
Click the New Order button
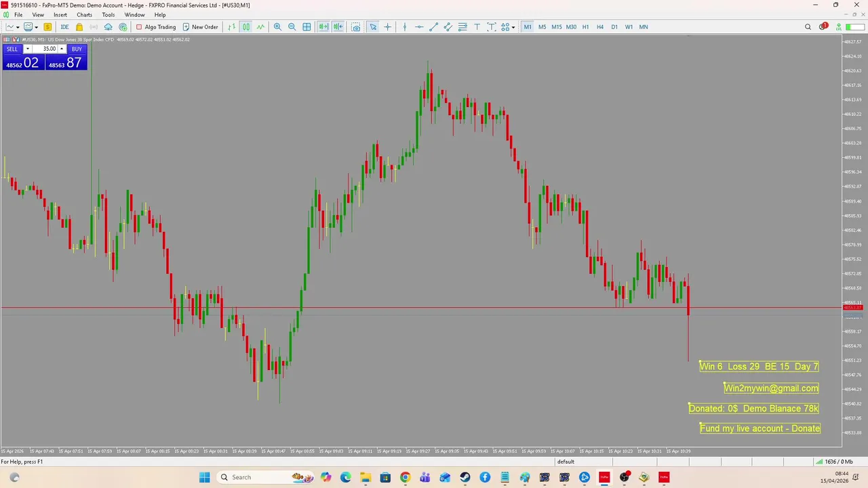(x=200, y=27)
